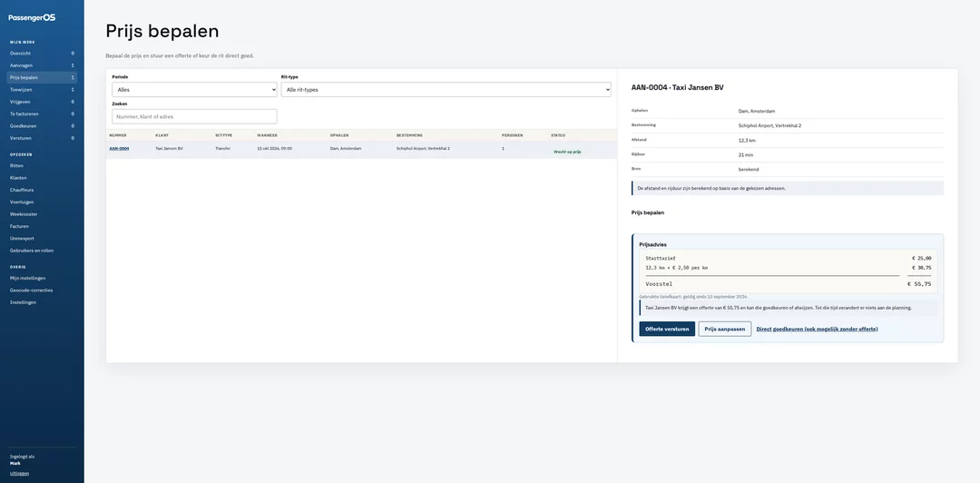Click the Prijs aanpassen button

pyautogui.click(x=725, y=329)
